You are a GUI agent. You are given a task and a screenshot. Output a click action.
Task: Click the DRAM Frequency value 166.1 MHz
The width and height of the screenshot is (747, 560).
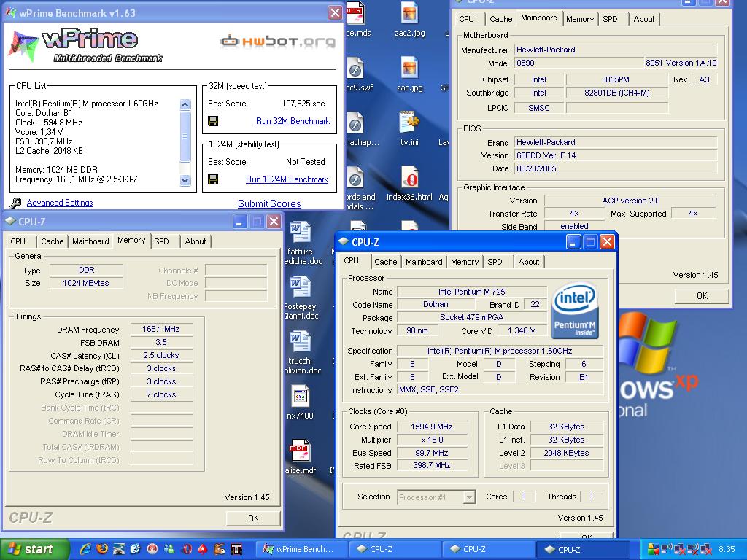[x=161, y=329]
